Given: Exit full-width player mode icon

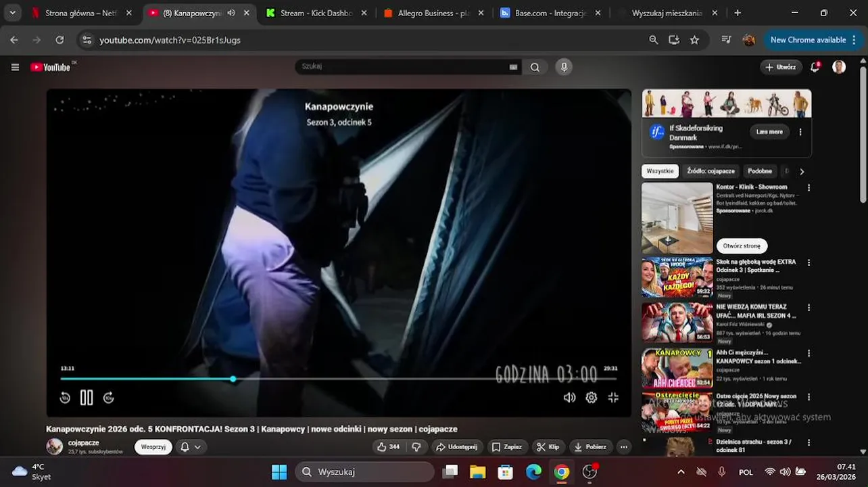Looking at the screenshot, I should (x=613, y=398).
